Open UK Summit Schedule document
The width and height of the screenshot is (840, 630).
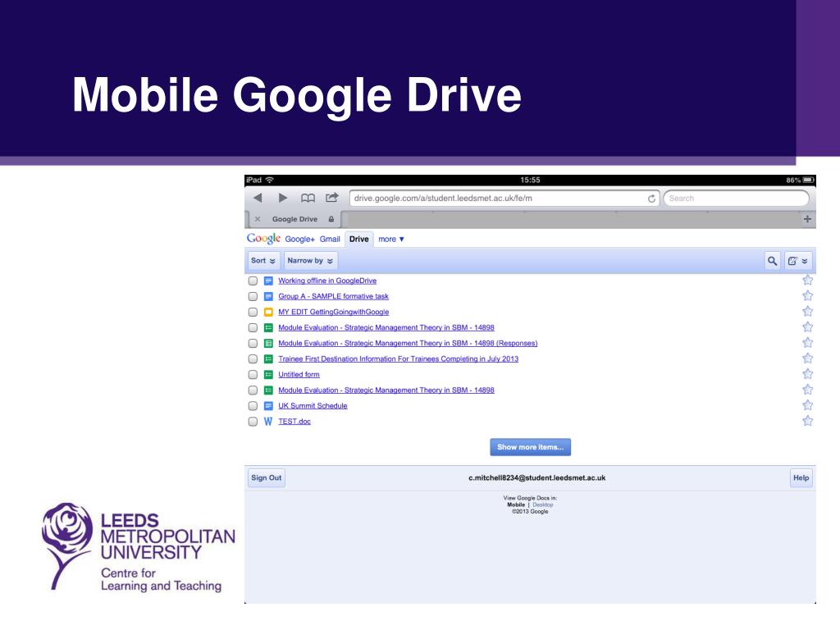(x=313, y=405)
